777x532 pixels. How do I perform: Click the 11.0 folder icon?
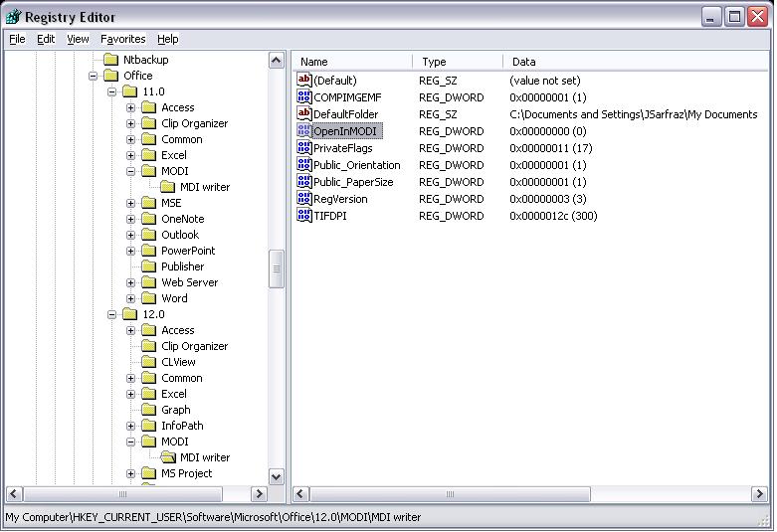coord(129,91)
